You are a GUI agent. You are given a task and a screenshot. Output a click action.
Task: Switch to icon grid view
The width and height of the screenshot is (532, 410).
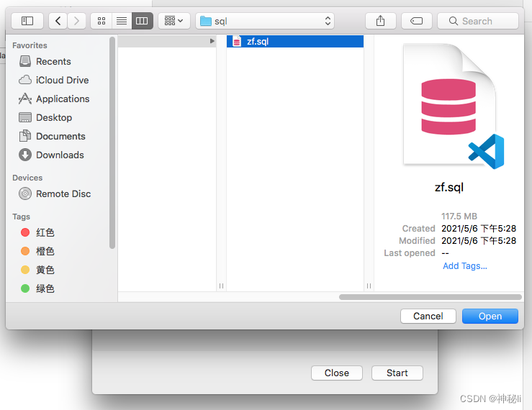(x=101, y=21)
